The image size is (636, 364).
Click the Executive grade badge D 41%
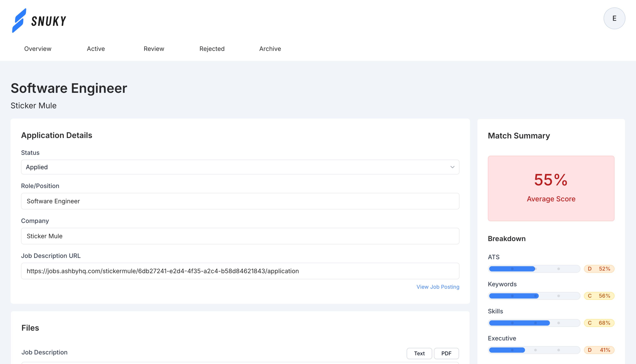[599, 350]
